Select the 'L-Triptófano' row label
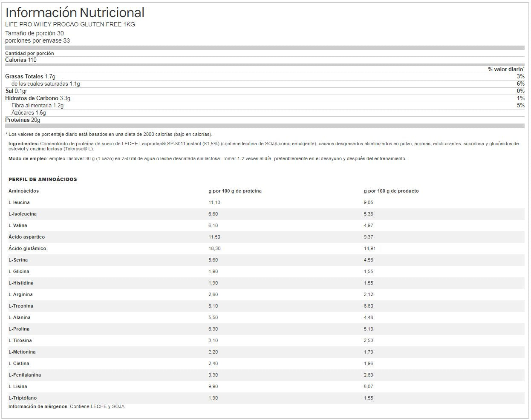Viewport: 531px width, 420px height. click(x=23, y=398)
